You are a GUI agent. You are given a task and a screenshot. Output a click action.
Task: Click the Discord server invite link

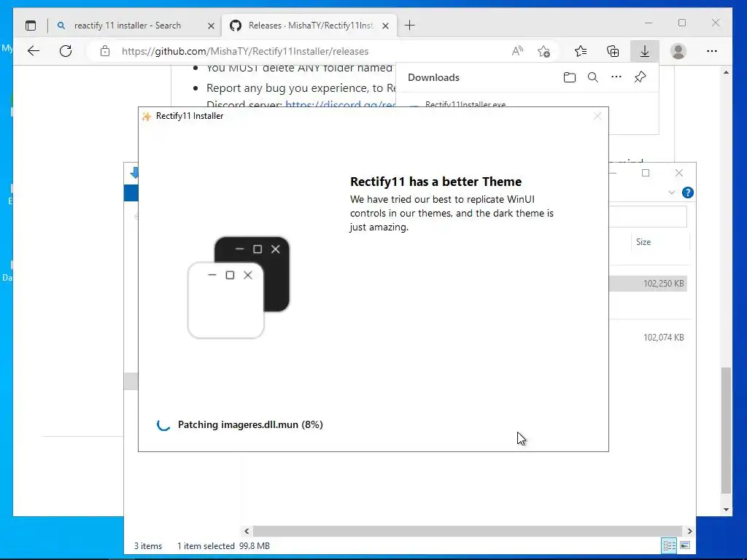coord(340,104)
